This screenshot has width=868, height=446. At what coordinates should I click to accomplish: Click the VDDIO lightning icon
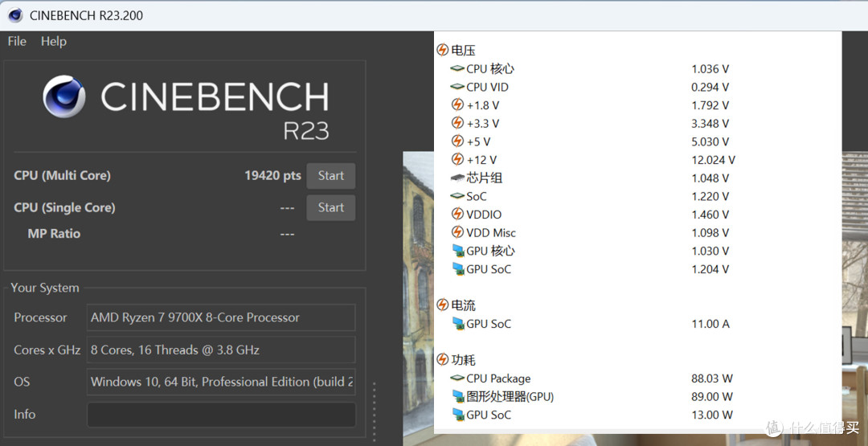[x=457, y=214]
